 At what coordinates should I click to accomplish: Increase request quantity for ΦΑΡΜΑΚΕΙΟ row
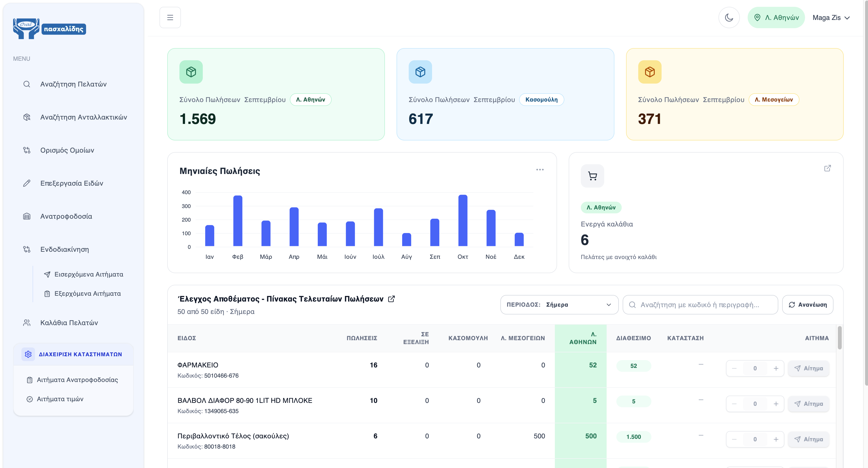[x=776, y=368]
